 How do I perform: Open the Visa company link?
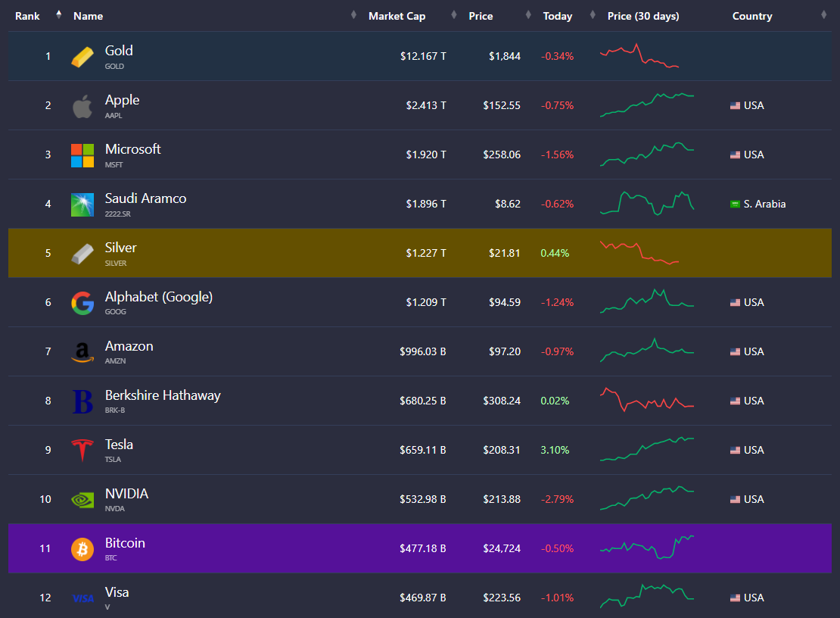tap(117, 592)
